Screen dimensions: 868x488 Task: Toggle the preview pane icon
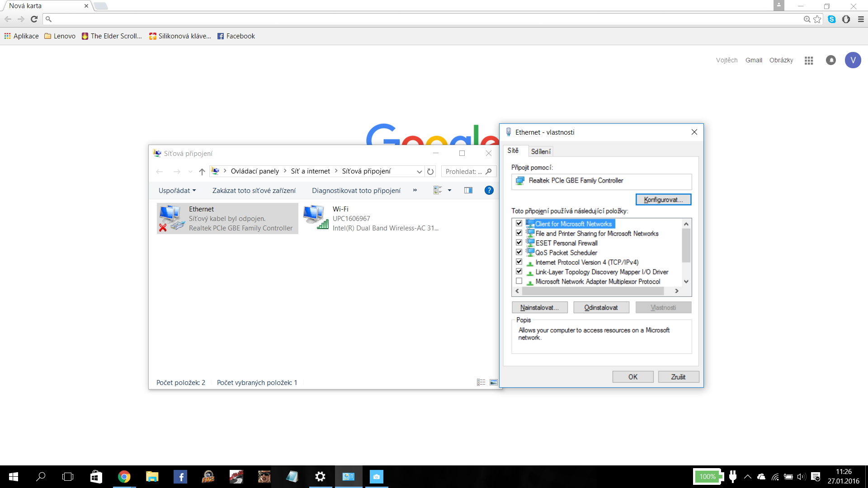468,190
